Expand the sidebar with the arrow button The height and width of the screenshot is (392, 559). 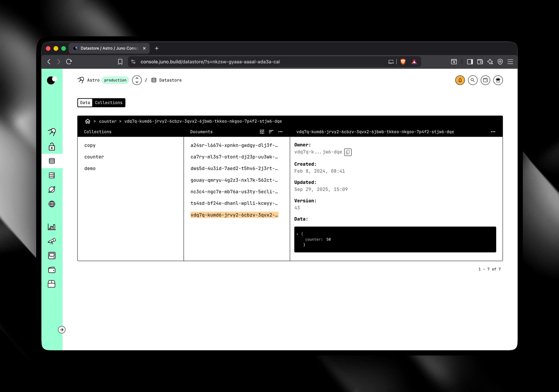pos(62,330)
